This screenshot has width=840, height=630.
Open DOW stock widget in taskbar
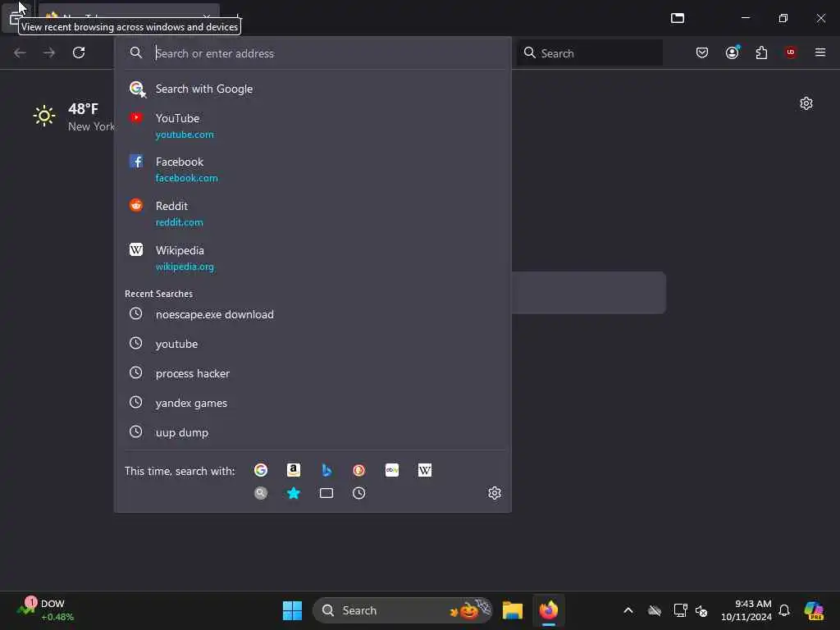pyautogui.click(x=45, y=610)
